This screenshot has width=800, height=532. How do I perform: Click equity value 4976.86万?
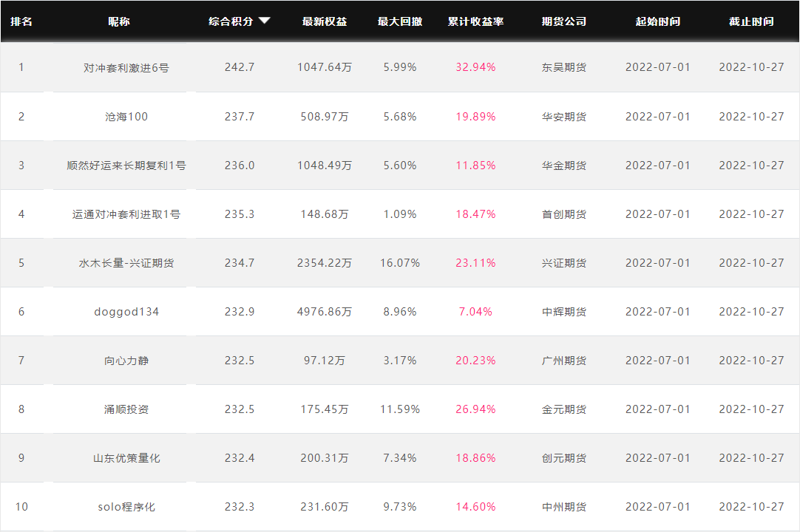[325, 312]
